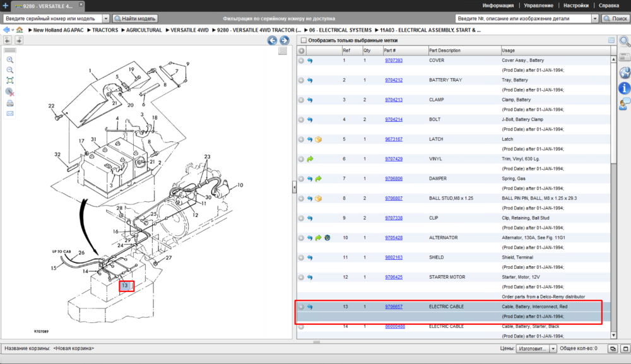
Task: Click the parts list scrollbar down arrow
Action: [x=613, y=335]
